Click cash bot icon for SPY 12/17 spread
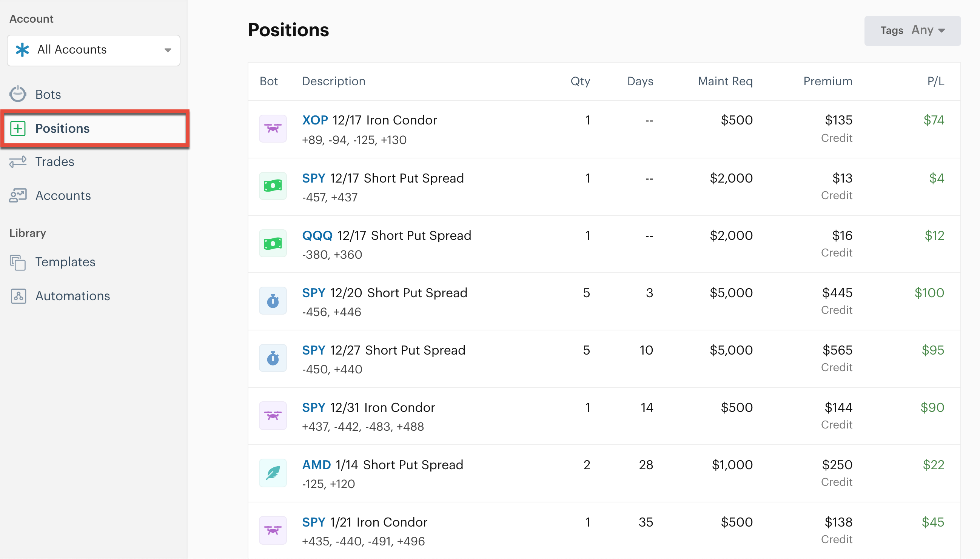Image resolution: width=980 pixels, height=559 pixels. [x=273, y=186]
